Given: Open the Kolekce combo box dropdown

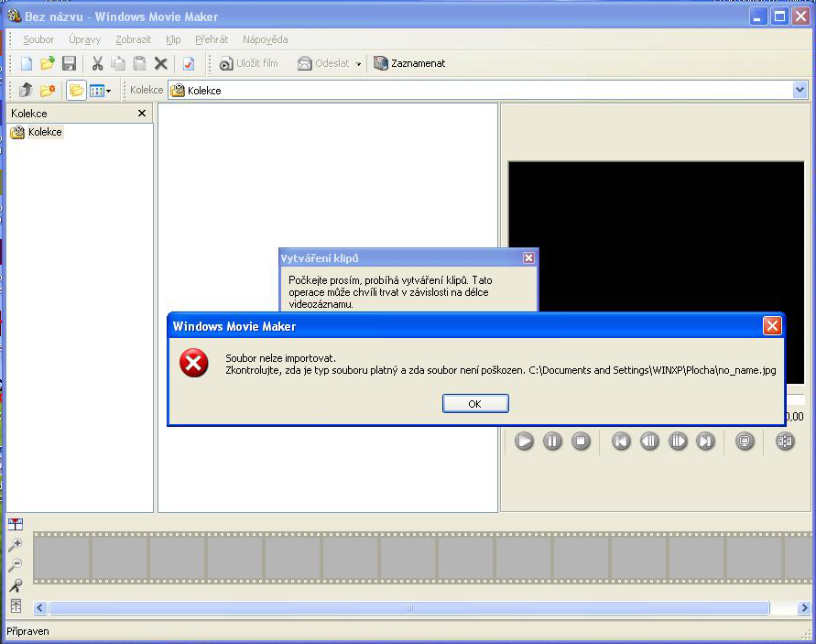Looking at the screenshot, I should click(800, 90).
